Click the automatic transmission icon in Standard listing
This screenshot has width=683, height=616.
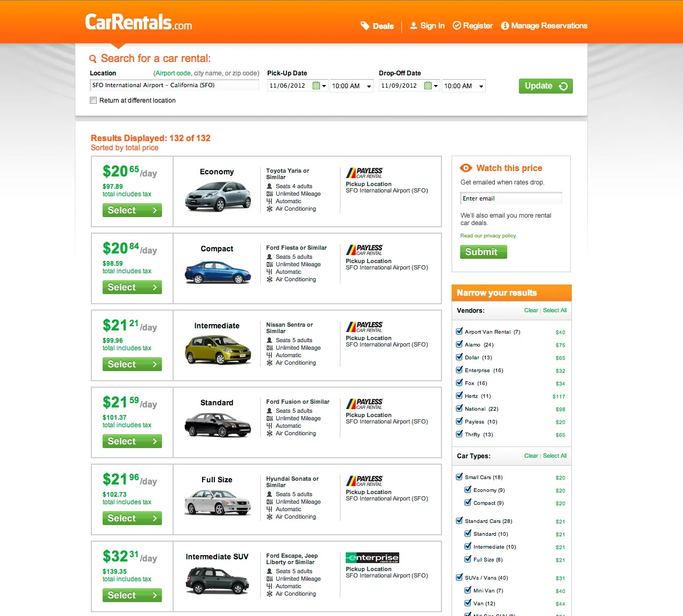[x=269, y=426]
